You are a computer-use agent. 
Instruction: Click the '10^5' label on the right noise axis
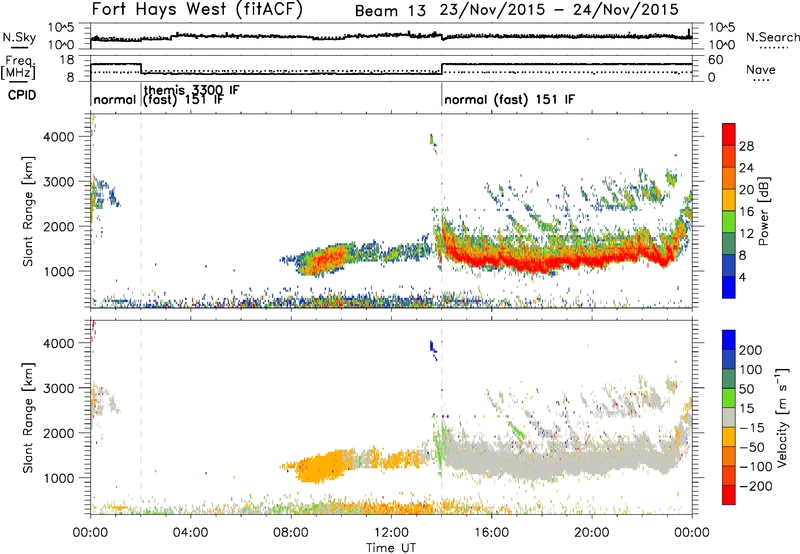(x=722, y=28)
